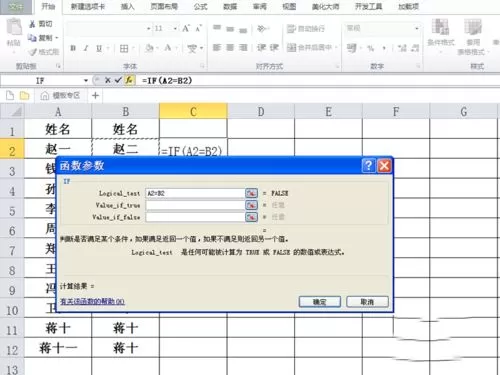Click the Decrease Indent icon
Screen dimensions: 500x375
click(261, 48)
